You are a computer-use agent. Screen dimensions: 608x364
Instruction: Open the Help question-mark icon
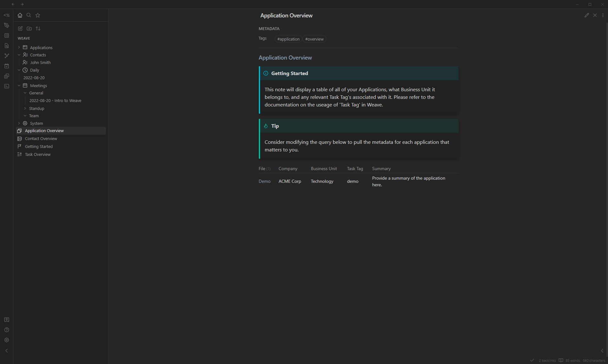point(7,330)
